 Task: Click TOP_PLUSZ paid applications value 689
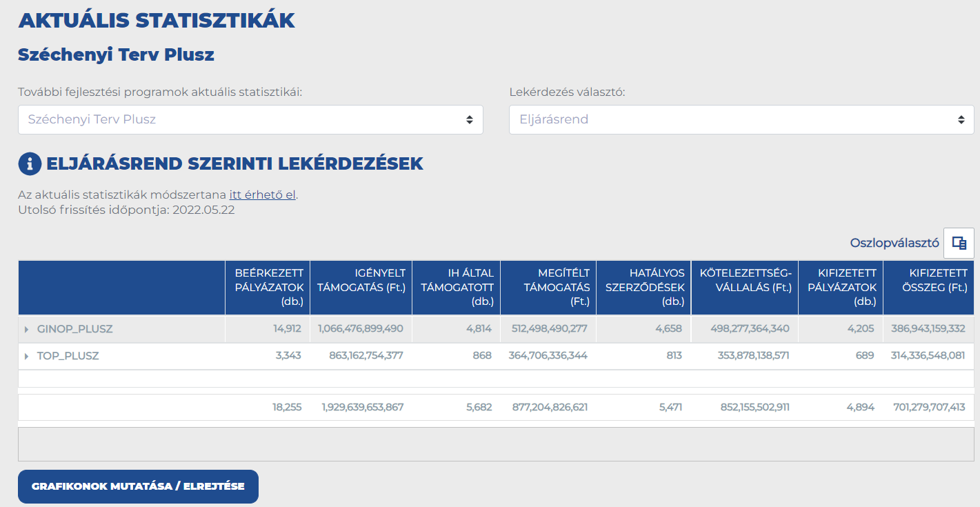coord(865,356)
